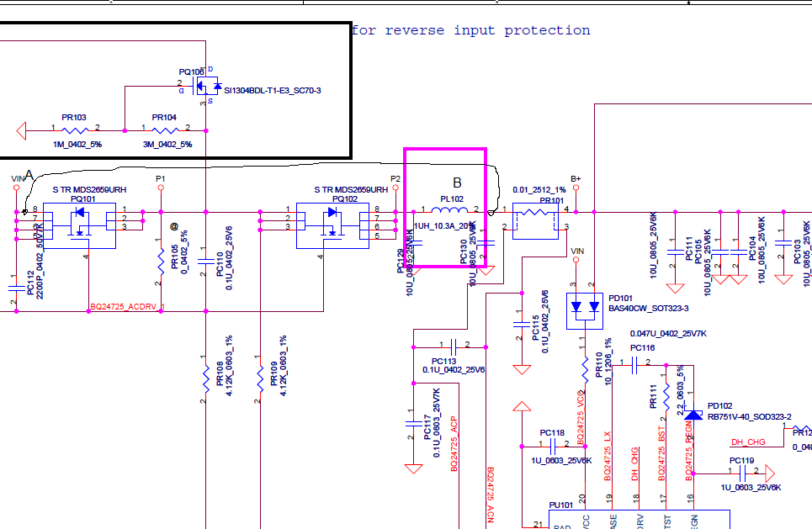
Task: Click the PC119 capacitor symbol
Action: [743, 473]
